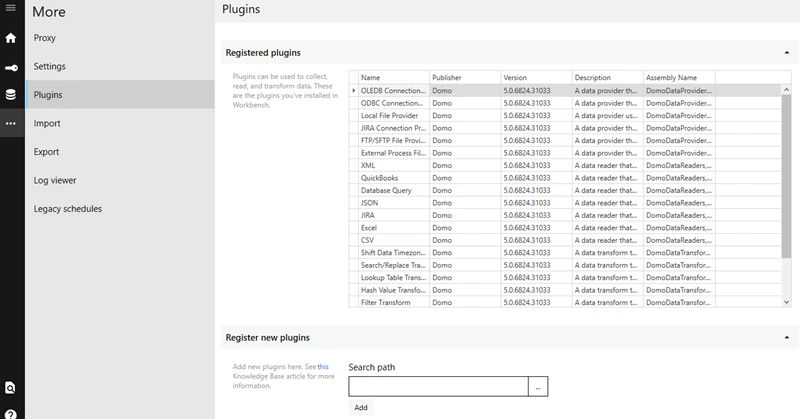Open the Proxy menu item
800x419 pixels.
[120, 38]
